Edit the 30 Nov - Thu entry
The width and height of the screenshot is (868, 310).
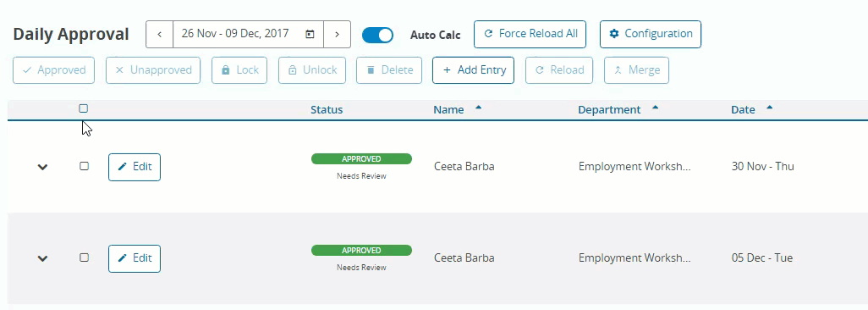tap(135, 167)
